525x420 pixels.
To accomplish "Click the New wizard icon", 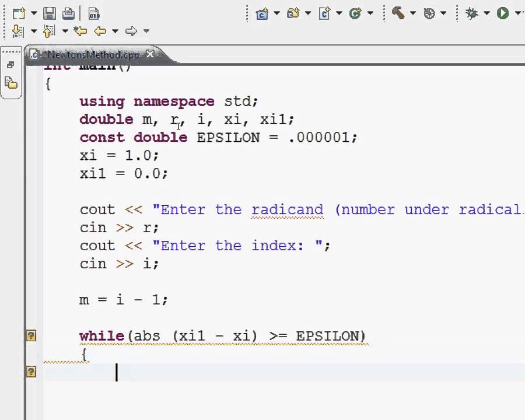I will 19,13.
